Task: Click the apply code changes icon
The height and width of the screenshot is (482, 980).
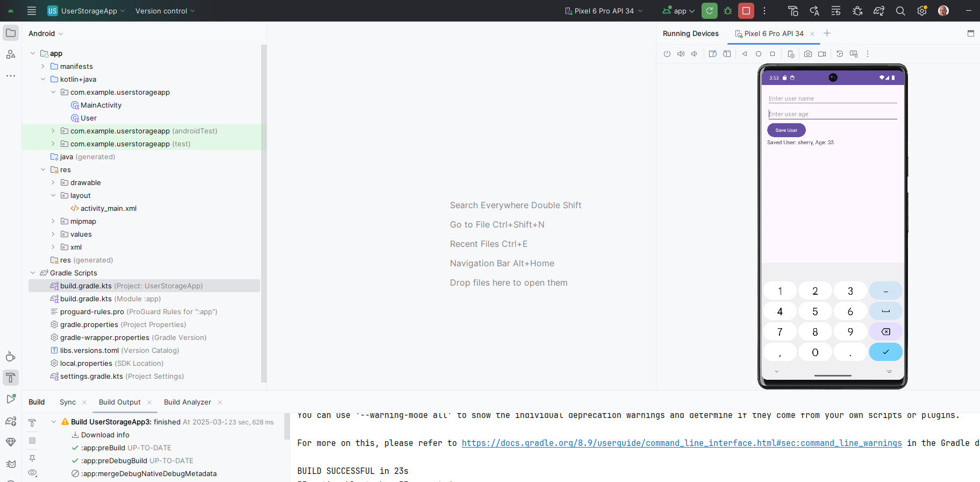Action: click(x=836, y=11)
